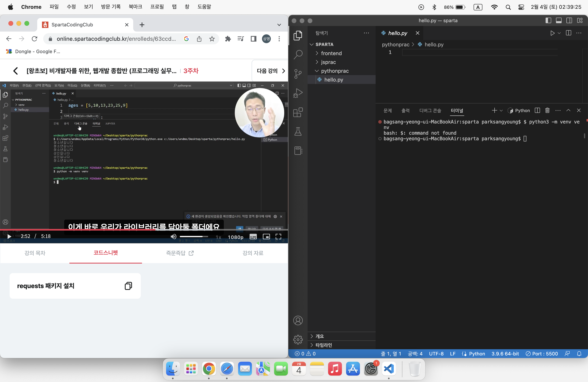Open the run options dropdown beside play button
Screen dimensions: 588x382
tap(559, 33)
